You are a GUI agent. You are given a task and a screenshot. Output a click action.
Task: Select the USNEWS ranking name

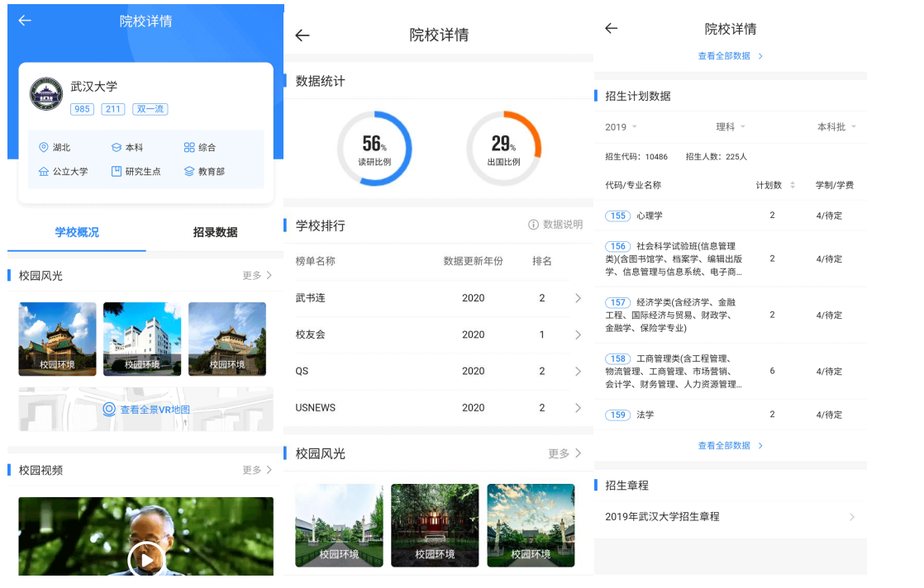(x=315, y=408)
